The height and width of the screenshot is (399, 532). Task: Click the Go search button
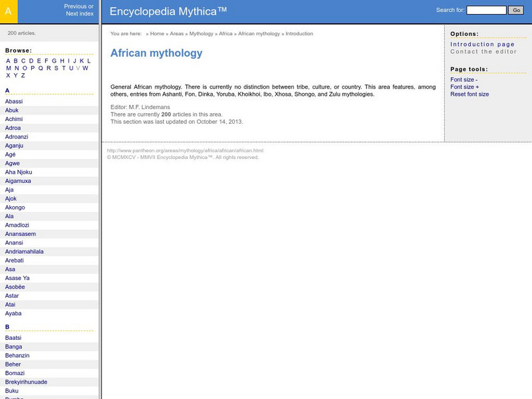516,10
